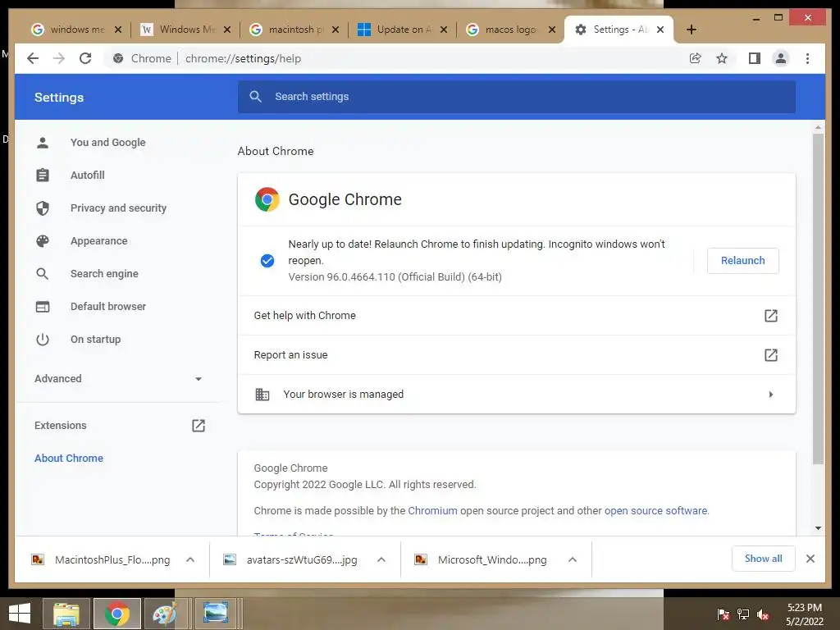Image resolution: width=840 pixels, height=630 pixels.
Task: Open options for avatars-szWtuG69 download
Action: click(381, 559)
